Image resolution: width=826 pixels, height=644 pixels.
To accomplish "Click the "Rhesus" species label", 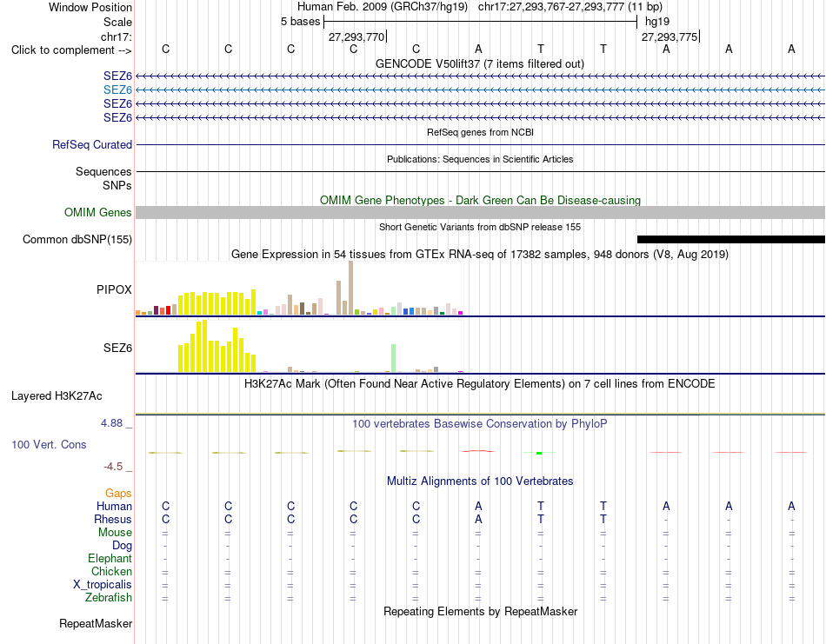I will pos(113,520).
